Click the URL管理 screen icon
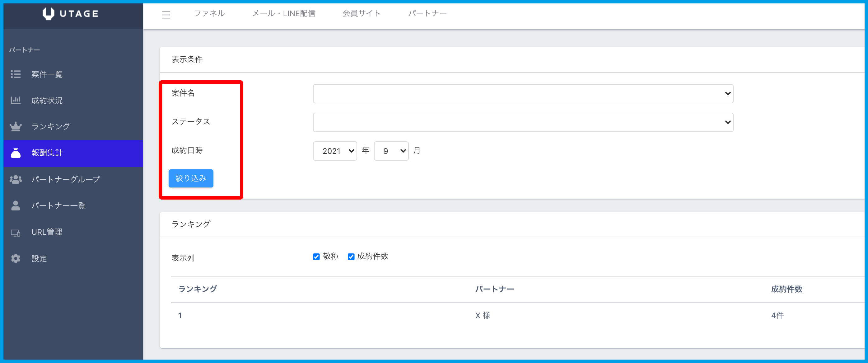The width and height of the screenshot is (868, 363). pyautogui.click(x=16, y=232)
